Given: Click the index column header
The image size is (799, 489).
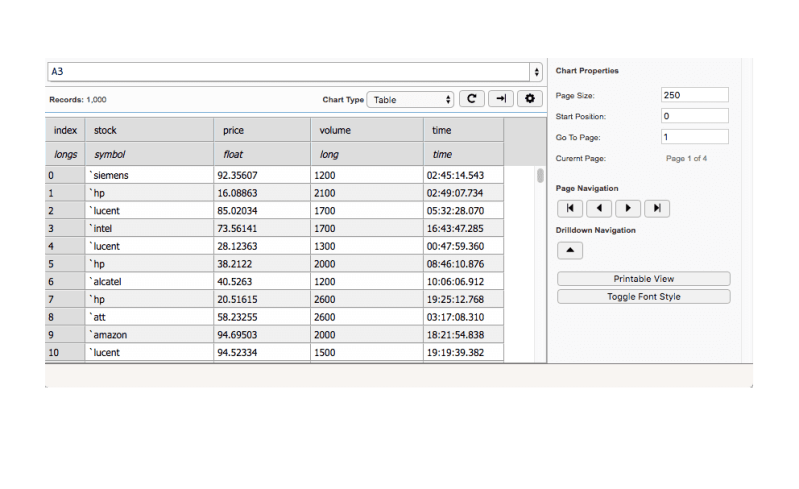Looking at the screenshot, I should pyautogui.click(x=65, y=130).
